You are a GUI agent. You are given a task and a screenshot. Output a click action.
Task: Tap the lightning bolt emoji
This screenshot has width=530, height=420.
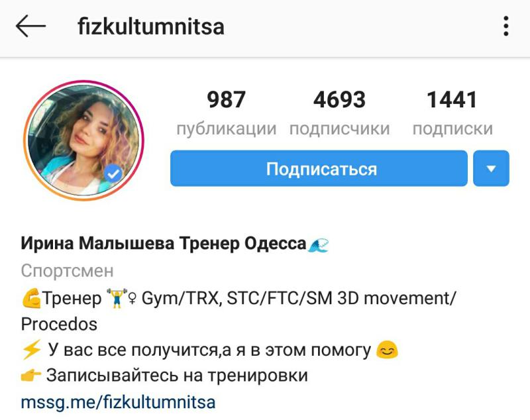(x=30, y=349)
